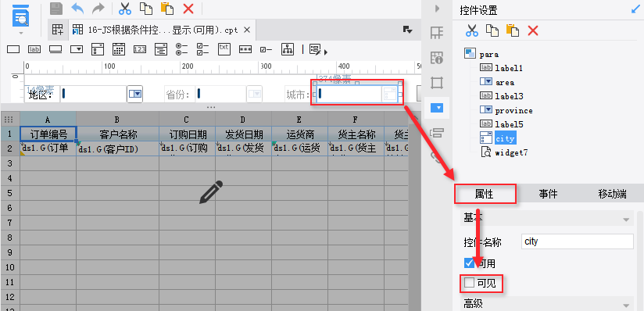This screenshot has width=644, height=311.
Task: Select widget7 in the widget tree
Action: pos(511,153)
